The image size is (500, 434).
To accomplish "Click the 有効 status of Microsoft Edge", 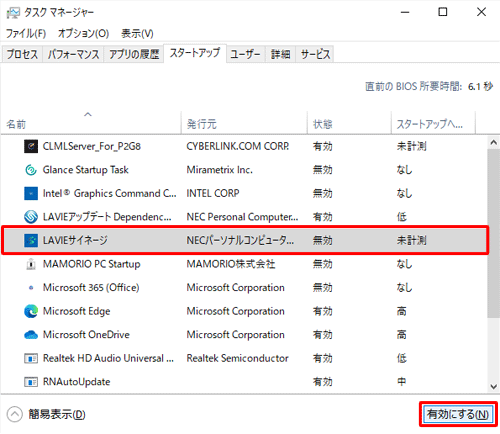I will 322,311.
